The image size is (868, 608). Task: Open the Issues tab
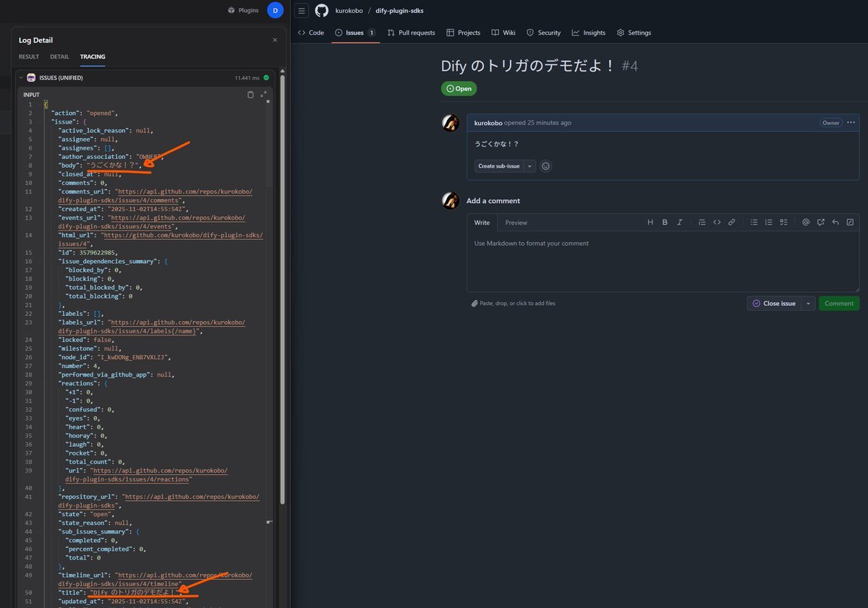point(355,33)
